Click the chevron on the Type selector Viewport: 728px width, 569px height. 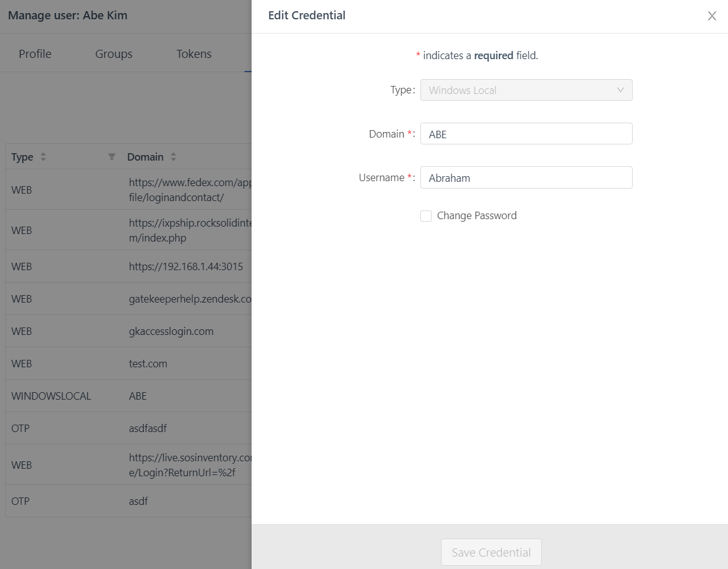coord(620,90)
